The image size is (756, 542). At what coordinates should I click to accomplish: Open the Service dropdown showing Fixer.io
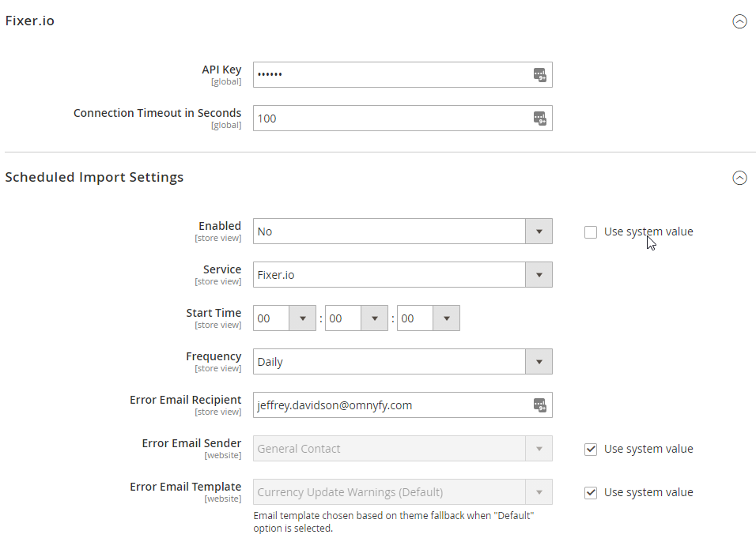[403, 275]
